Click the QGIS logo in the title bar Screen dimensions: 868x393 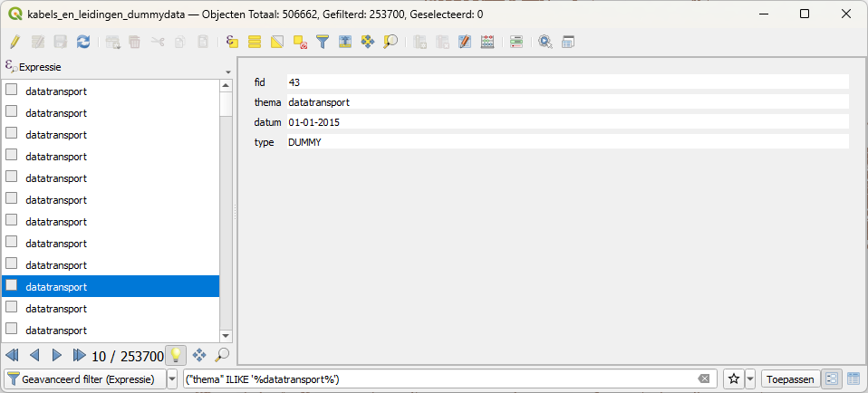coord(16,14)
